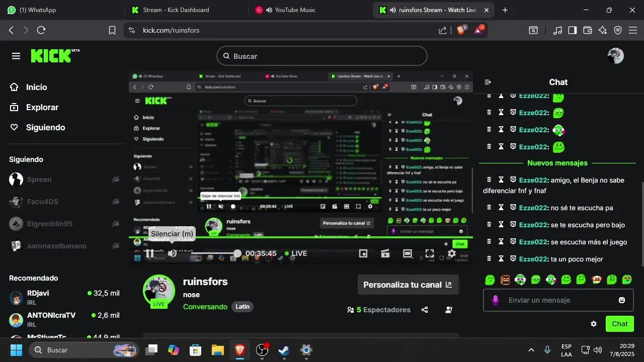
Task: Open the Windows Start menu
Action: [x=16, y=350]
